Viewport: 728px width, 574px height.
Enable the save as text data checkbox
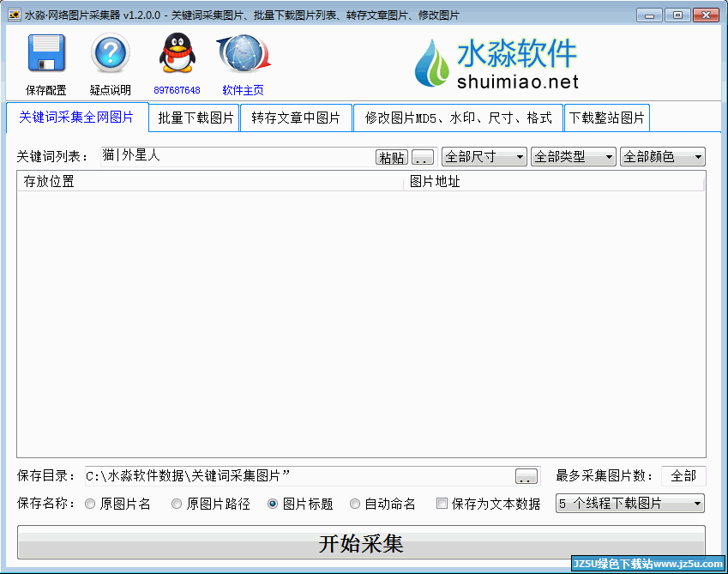pos(442,505)
